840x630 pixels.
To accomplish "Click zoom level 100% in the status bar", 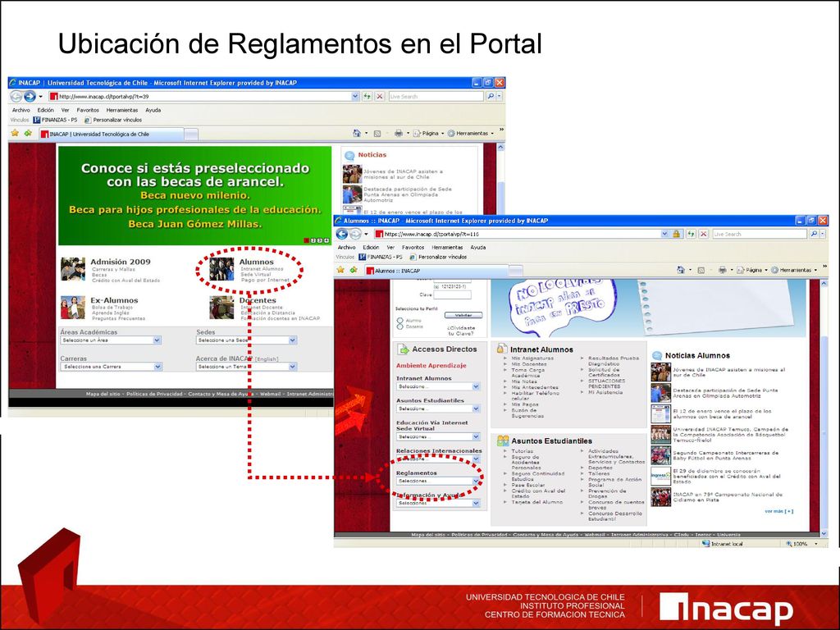I will (x=801, y=543).
